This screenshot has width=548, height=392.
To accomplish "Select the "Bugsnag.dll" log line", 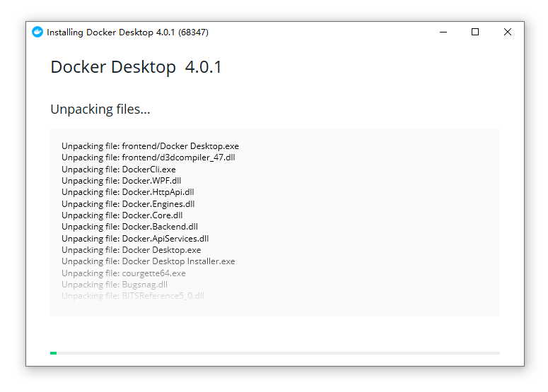I will (x=115, y=285).
